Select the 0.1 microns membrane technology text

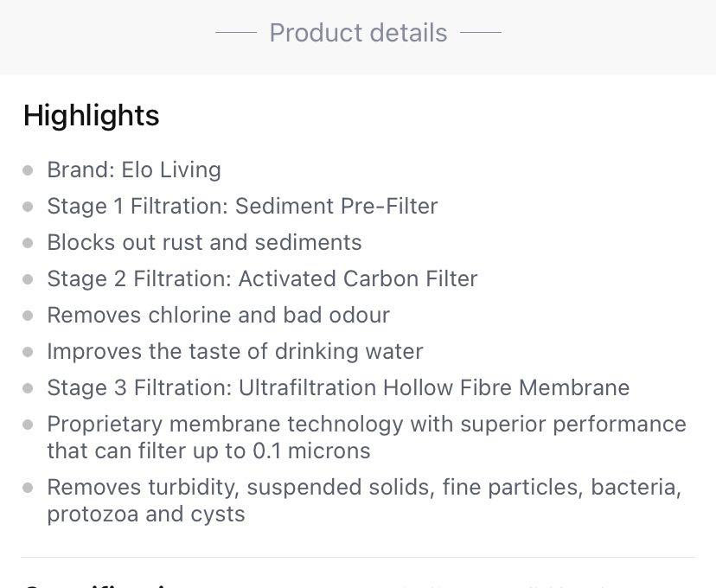click(x=366, y=438)
